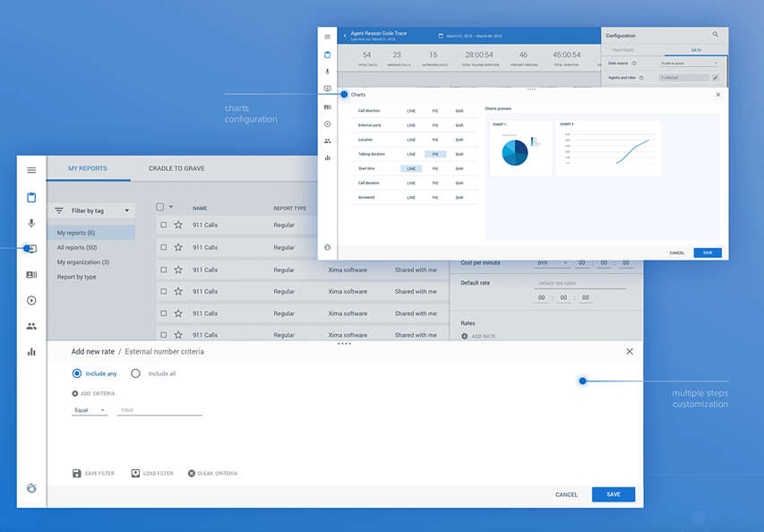Toggle BAR chart for Call direction

pyautogui.click(x=459, y=111)
